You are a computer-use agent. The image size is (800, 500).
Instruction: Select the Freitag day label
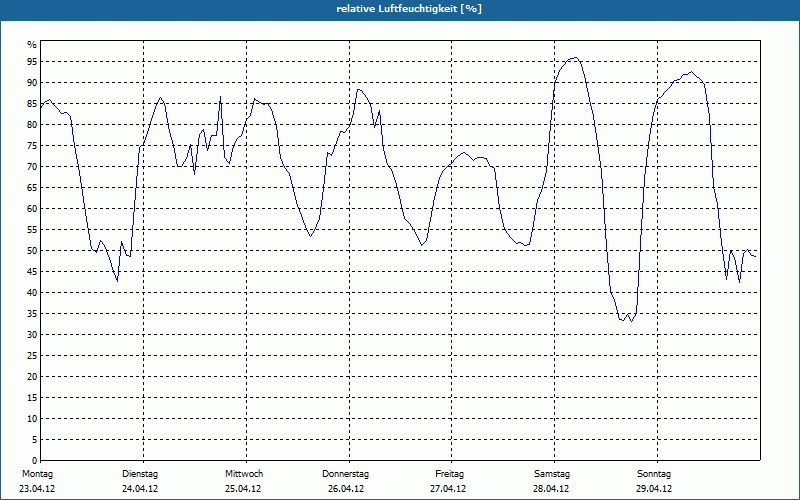point(449,474)
